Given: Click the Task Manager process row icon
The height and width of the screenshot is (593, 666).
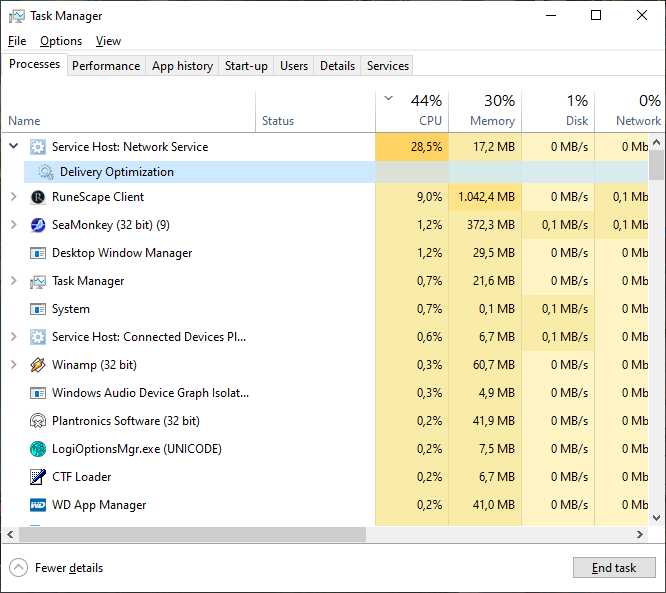Looking at the screenshot, I should [38, 281].
